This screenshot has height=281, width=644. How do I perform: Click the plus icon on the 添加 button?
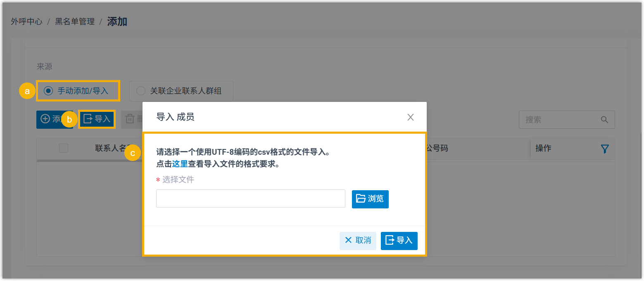pyautogui.click(x=45, y=119)
